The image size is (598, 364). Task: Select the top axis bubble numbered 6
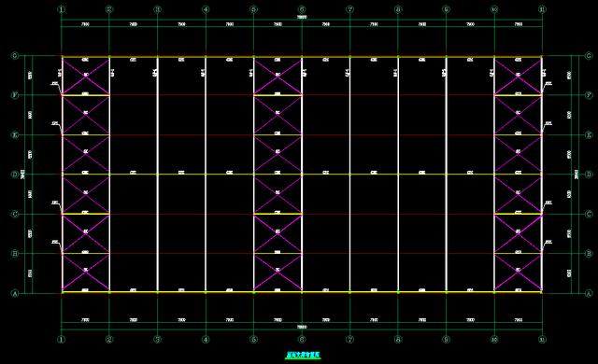tap(302, 9)
